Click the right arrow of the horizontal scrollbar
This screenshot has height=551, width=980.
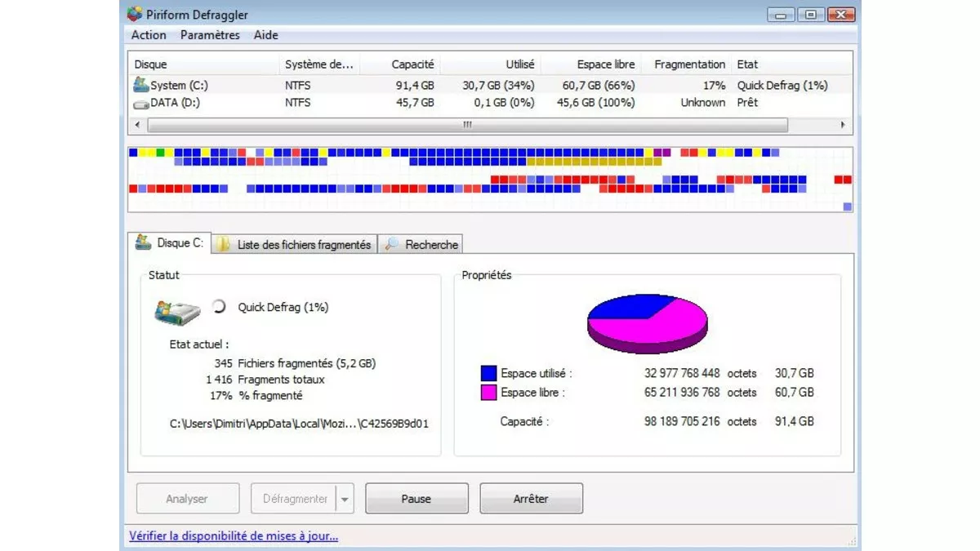844,125
